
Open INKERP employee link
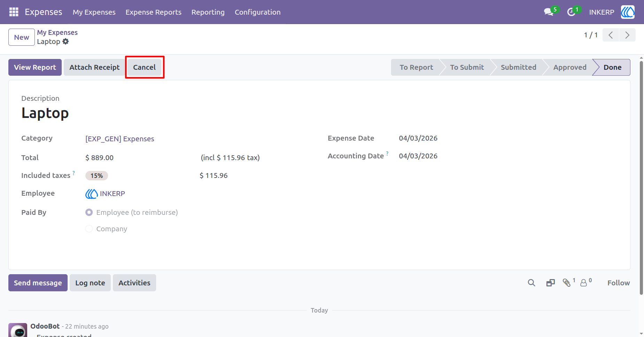click(x=112, y=194)
